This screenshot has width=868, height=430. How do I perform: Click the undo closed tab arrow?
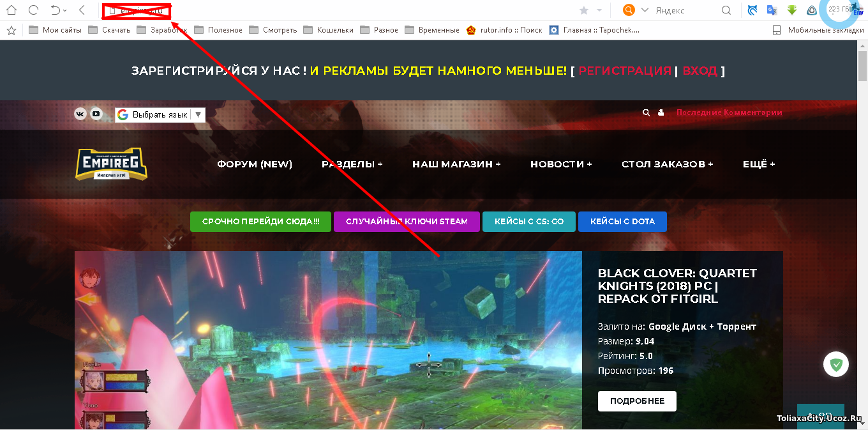pyautogui.click(x=56, y=10)
